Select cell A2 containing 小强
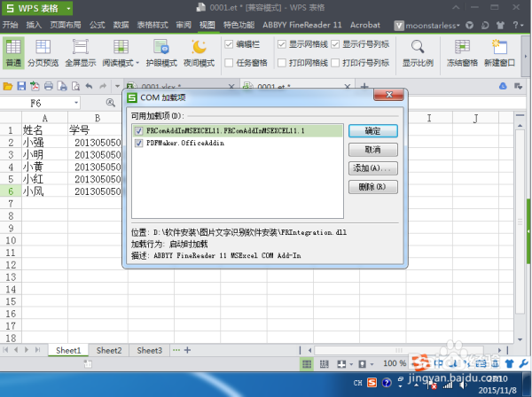The width and height of the screenshot is (532, 397). click(x=44, y=143)
